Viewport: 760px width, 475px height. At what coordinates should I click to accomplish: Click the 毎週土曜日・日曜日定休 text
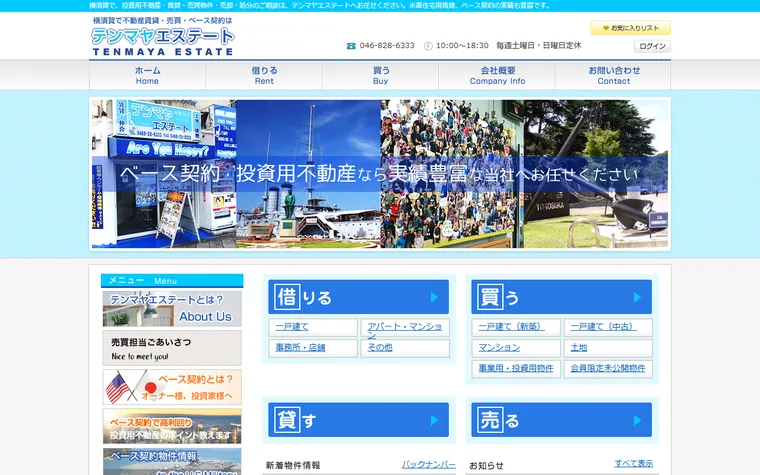(538, 46)
